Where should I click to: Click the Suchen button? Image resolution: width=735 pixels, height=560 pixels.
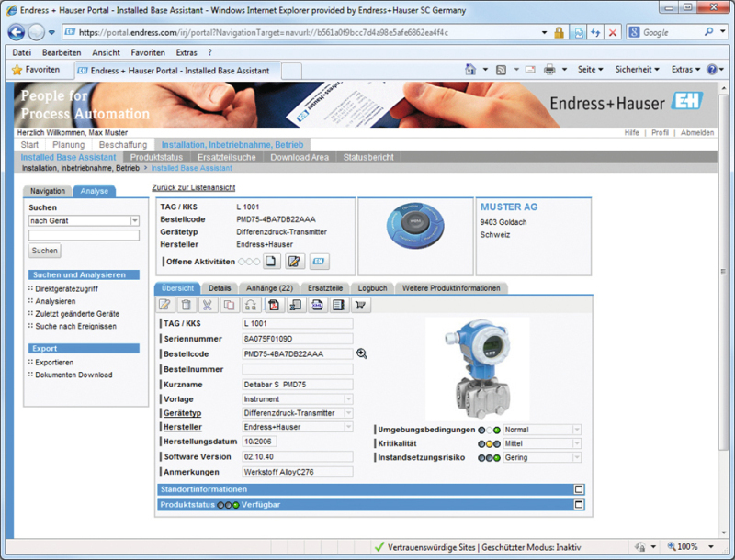[x=45, y=251]
